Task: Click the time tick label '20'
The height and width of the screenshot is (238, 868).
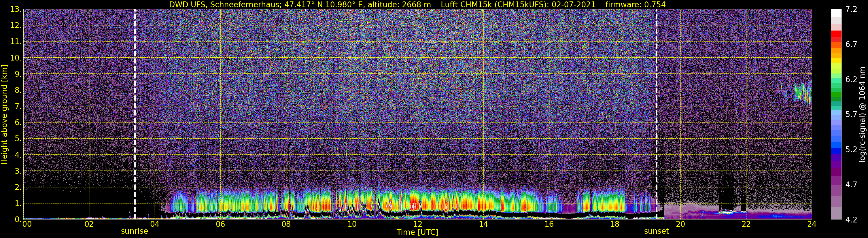Action: click(x=680, y=224)
